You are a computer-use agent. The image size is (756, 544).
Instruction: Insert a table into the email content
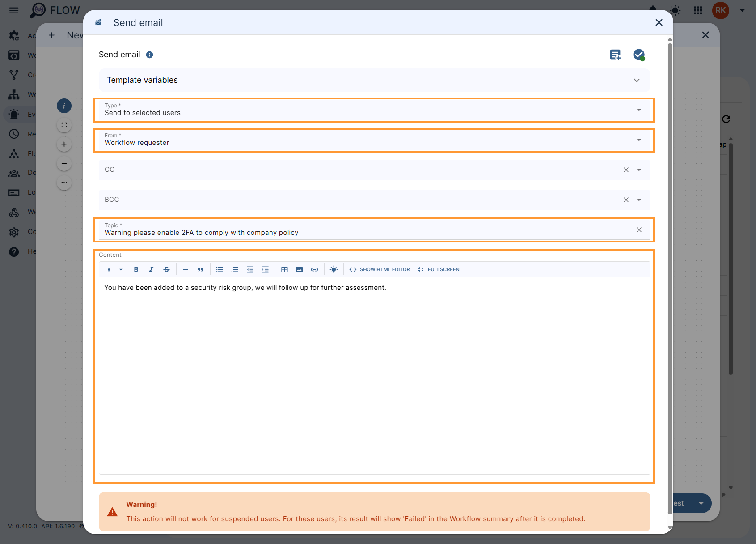tap(285, 269)
